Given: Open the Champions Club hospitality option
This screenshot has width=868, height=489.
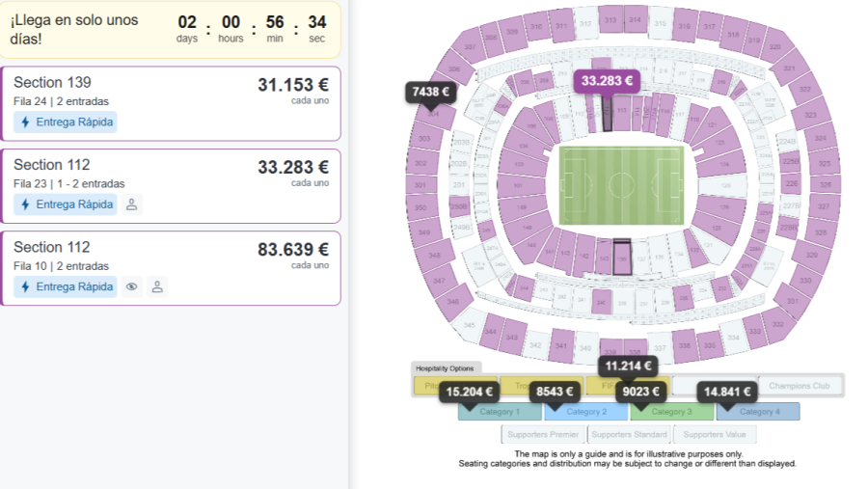Looking at the screenshot, I should (800, 386).
